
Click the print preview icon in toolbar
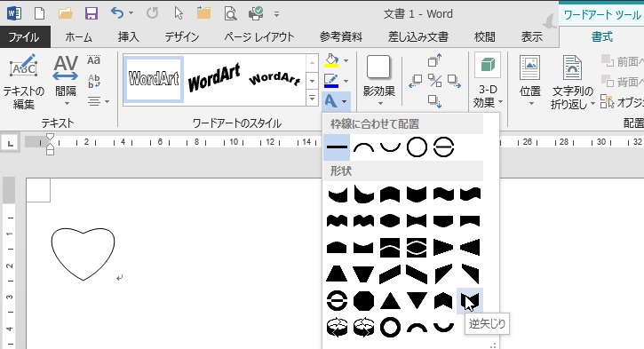(x=230, y=13)
